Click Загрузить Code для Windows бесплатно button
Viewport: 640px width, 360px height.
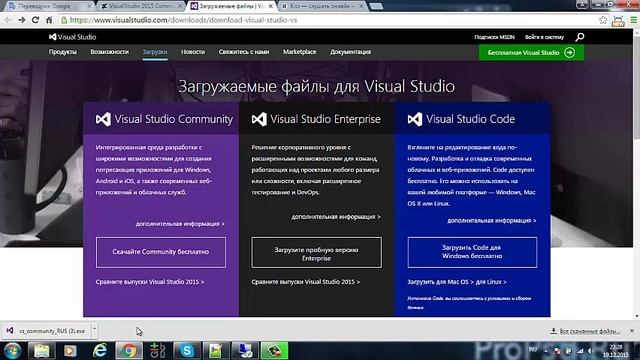pyautogui.click(x=472, y=252)
